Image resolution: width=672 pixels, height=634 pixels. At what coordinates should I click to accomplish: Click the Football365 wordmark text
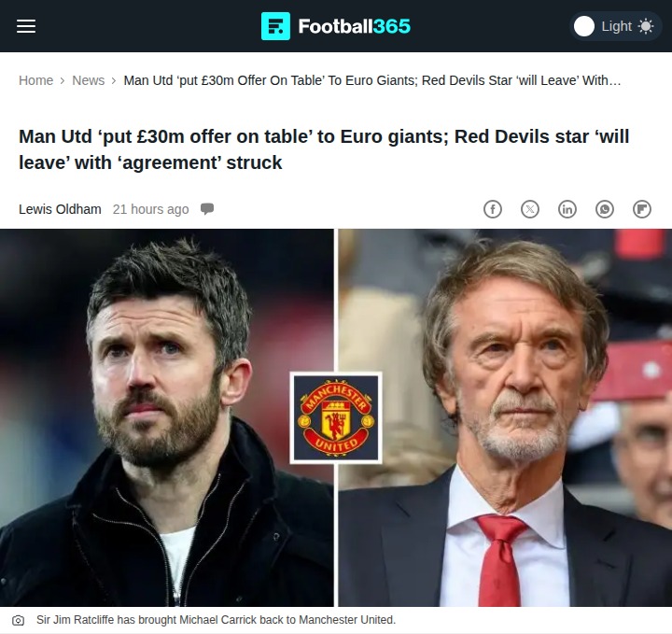coord(355,26)
